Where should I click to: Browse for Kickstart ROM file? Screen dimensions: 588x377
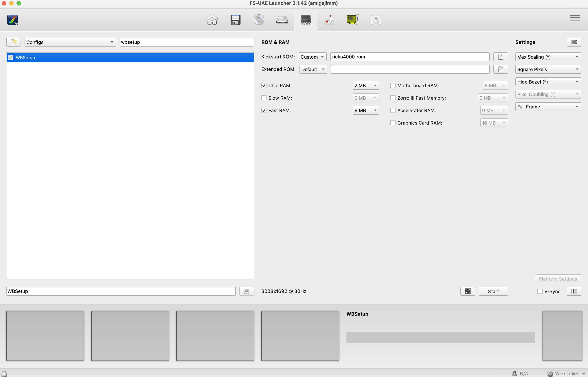[500, 57]
